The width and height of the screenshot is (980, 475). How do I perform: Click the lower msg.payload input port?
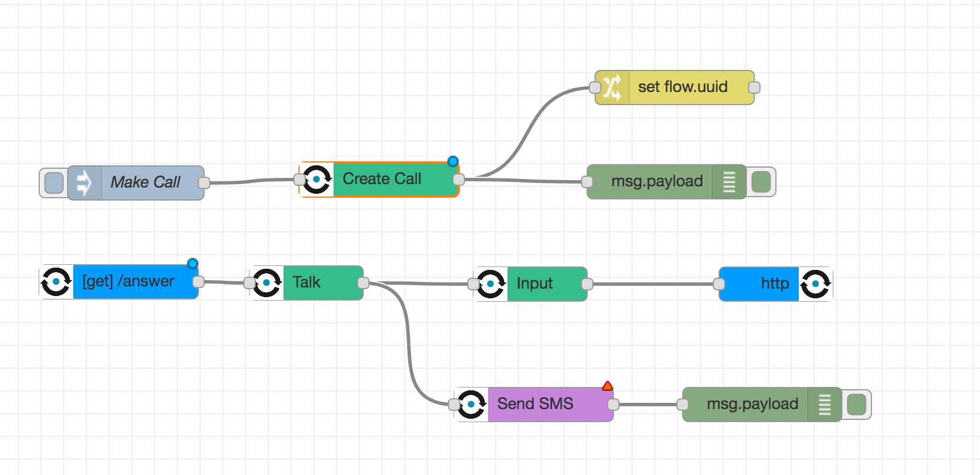tap(683, 405)
